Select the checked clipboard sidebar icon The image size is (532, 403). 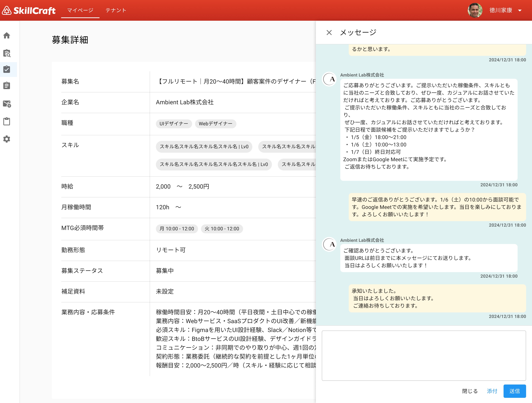7,69
